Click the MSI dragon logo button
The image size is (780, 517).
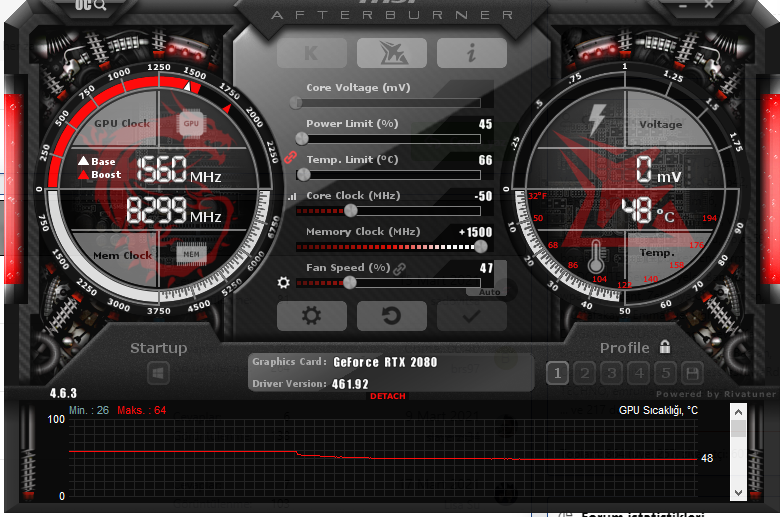391,53
